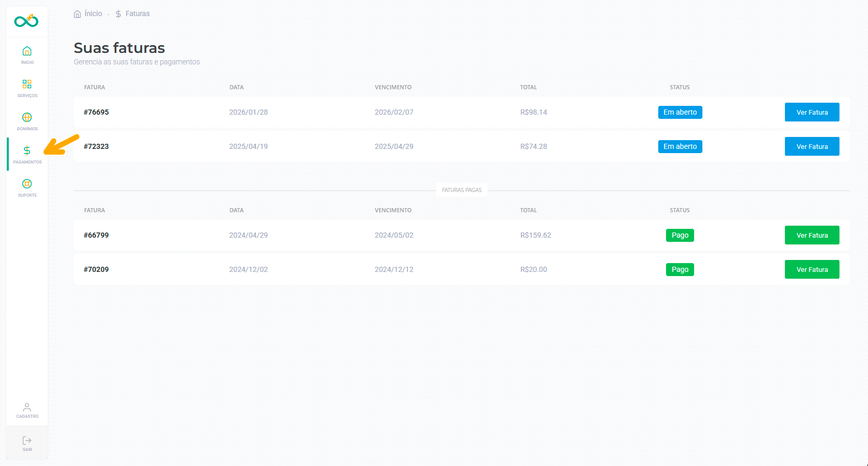Go to Domínios globe icon
This screenshot has height=466, width=868.
point(27,118)
